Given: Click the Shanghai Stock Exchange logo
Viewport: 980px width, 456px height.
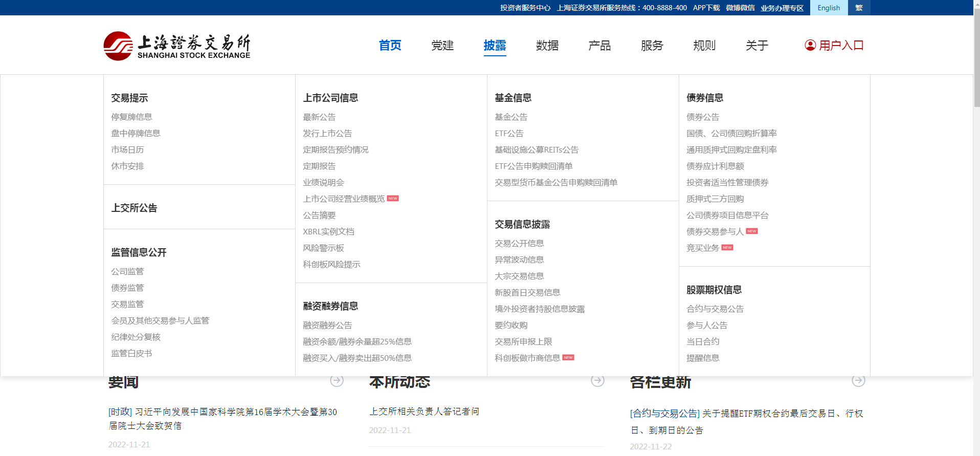Looking at the screenshot, I should pyautogui.click(x=177, y=46).
